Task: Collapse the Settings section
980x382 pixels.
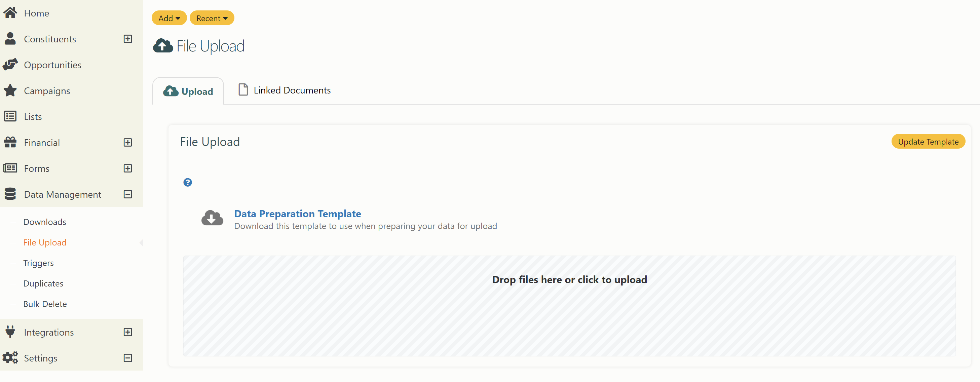Action: 128,358
